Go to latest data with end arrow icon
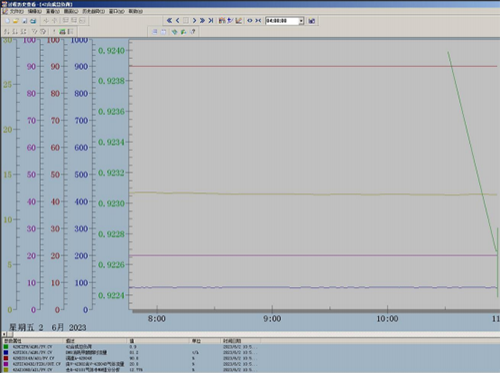The width and height of the screenshot is (500, 373). click(x=211, y=21)
